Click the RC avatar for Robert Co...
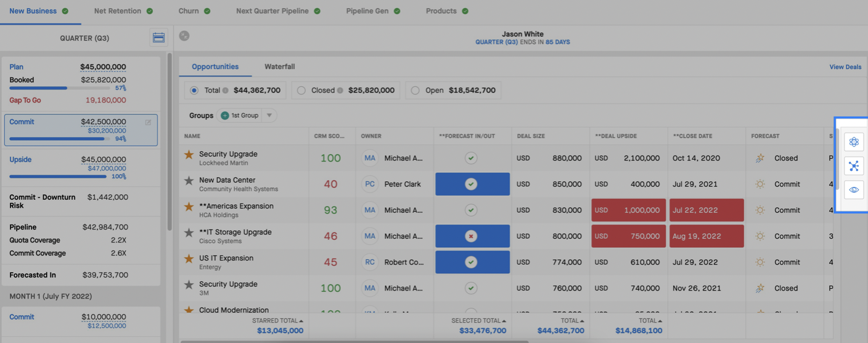 [370, 262]
